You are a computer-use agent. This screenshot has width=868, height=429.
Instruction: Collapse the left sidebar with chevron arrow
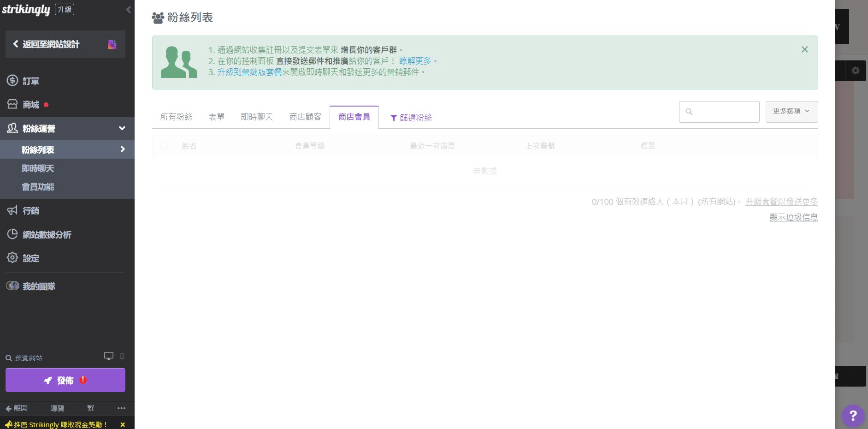pyautogui.click(x=128, y=9)
